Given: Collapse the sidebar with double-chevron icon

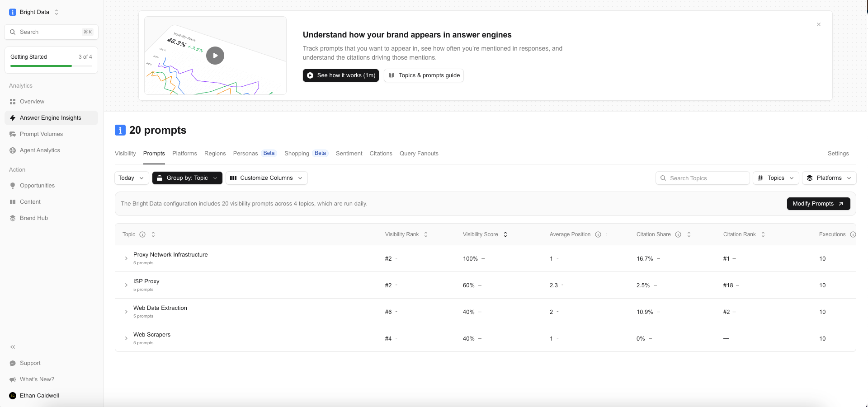Looking at the screenshot, I should pos(13,347).
